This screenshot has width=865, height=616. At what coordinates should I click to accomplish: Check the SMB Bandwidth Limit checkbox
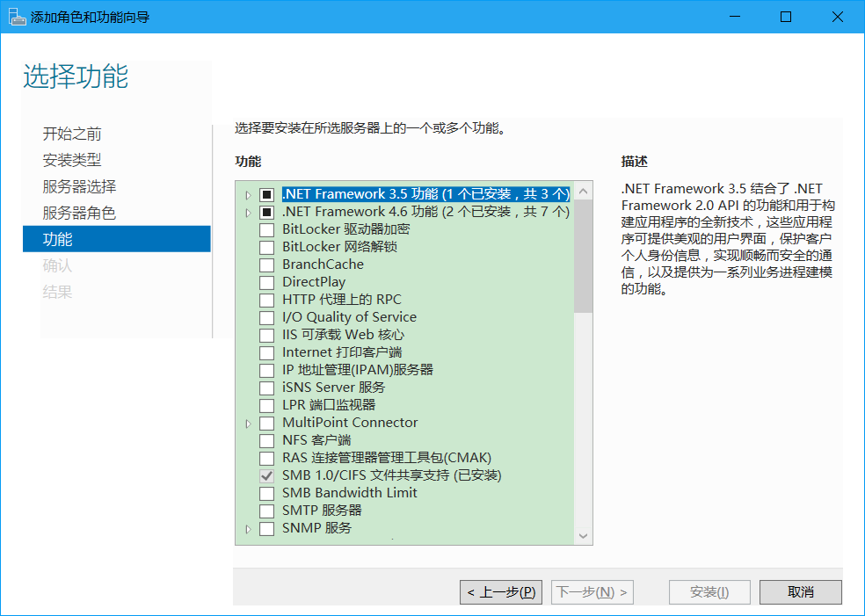pos(267,493)
